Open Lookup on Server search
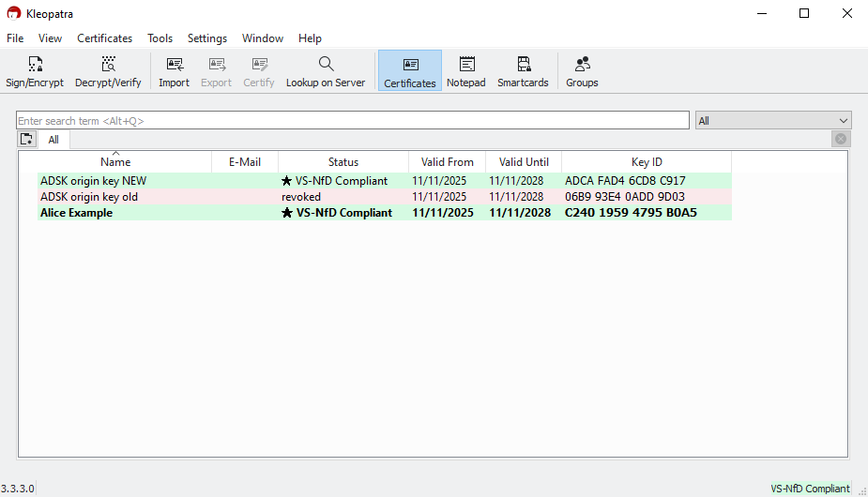 (x=326, y=71)
